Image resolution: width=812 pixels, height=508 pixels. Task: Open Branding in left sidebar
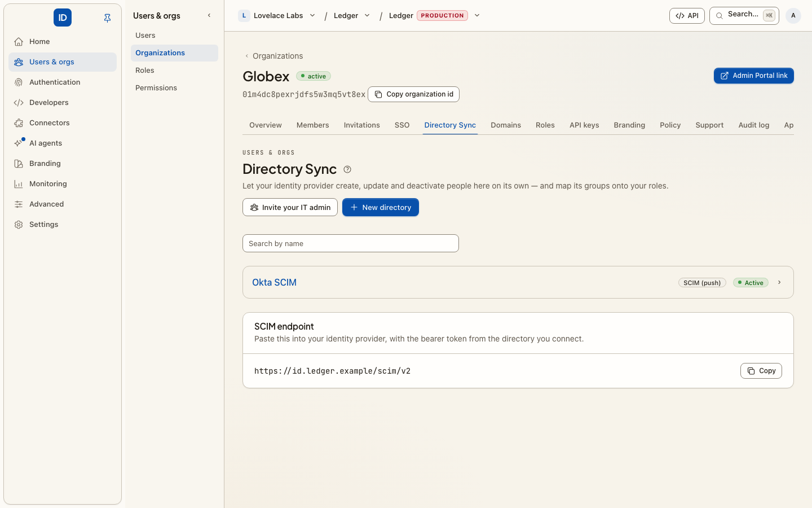point(63,164)
